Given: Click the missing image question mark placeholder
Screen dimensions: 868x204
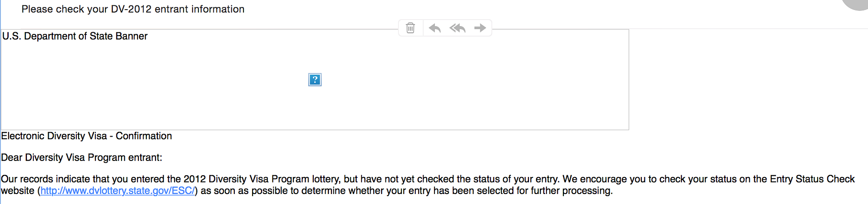Looking at the screenshot, I should [x=315, y=80].
